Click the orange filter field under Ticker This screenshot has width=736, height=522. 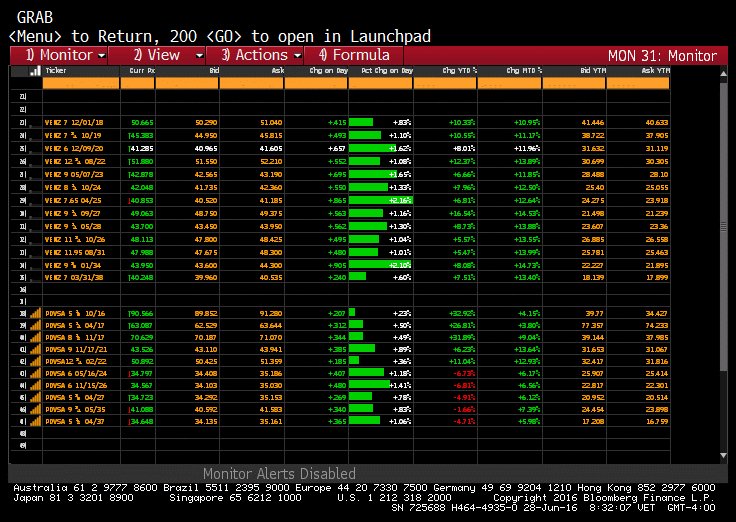pos(81,83)
